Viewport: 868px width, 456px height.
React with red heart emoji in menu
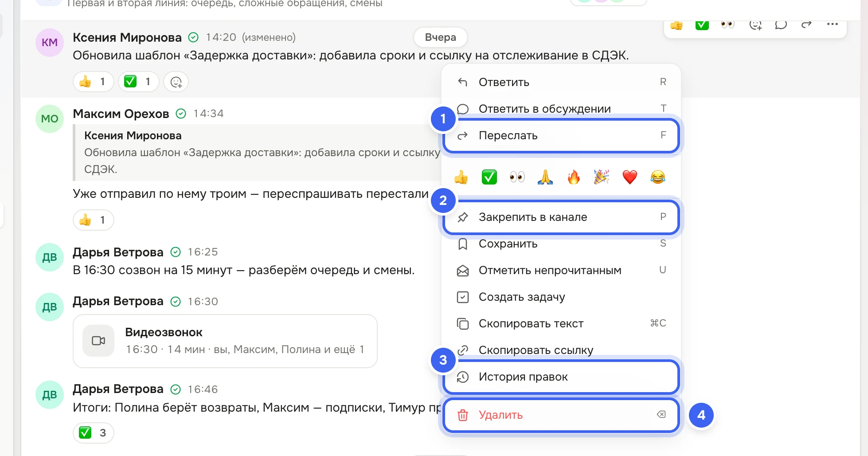pyautogui.click(x=629, y=177)
